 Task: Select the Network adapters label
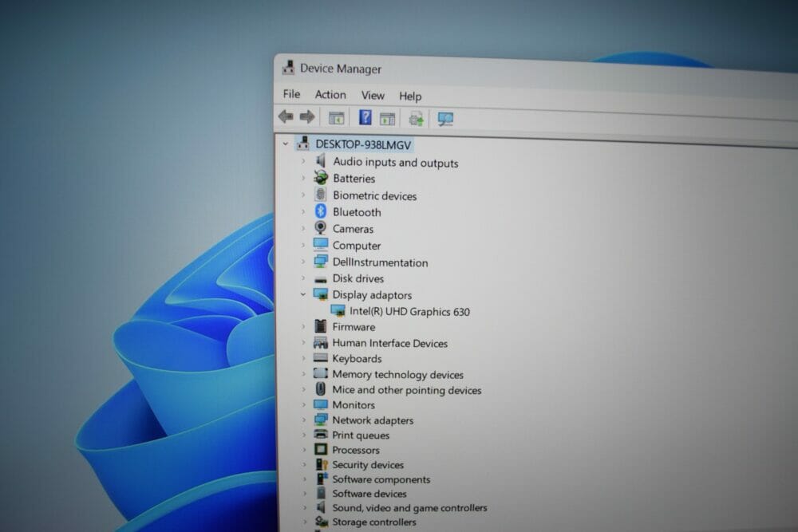pyautogui.click(x=373, y=420)
